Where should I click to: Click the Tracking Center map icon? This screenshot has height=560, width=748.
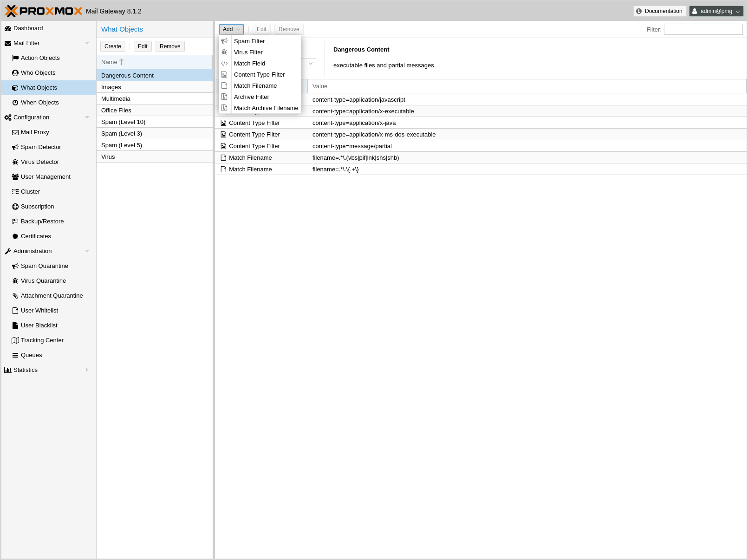15,340
